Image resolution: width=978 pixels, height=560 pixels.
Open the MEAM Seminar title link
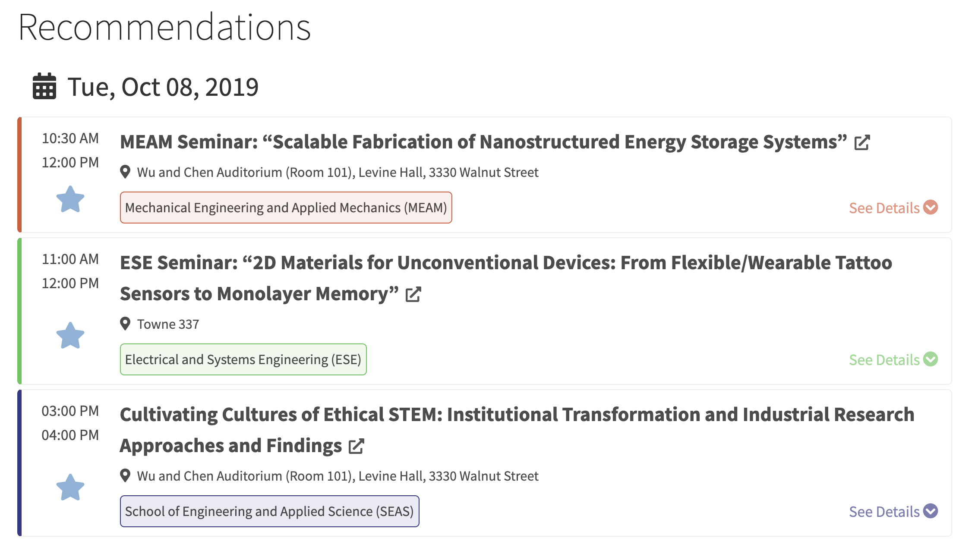tap(483, 142)
